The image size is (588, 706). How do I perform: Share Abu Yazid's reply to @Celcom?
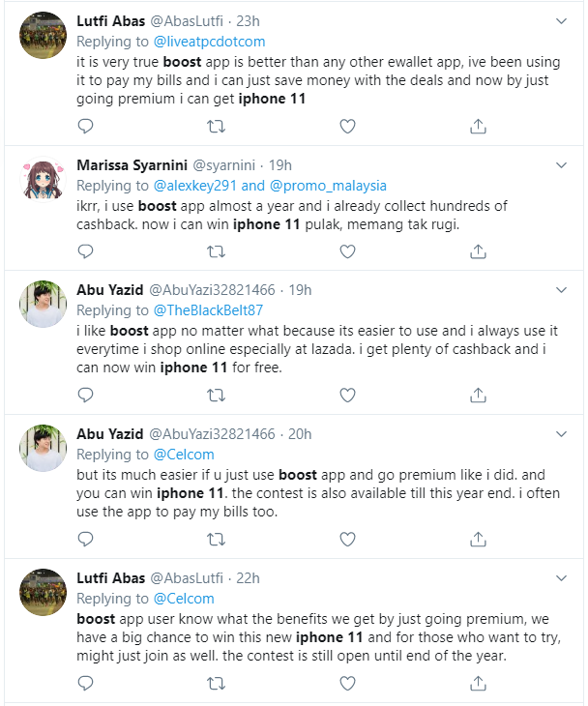click(x=478, y=539)
